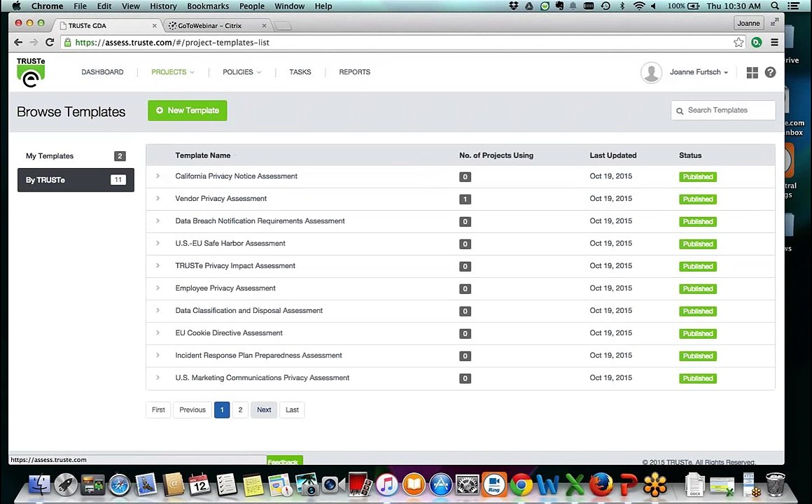Sort by Template Name column header

click(x=203, y=155)
